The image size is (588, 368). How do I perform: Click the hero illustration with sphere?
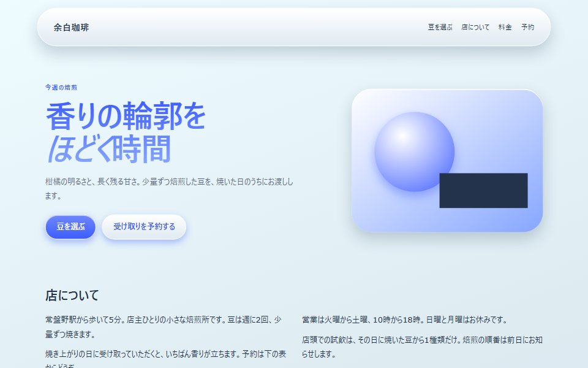tap(447, 160)
